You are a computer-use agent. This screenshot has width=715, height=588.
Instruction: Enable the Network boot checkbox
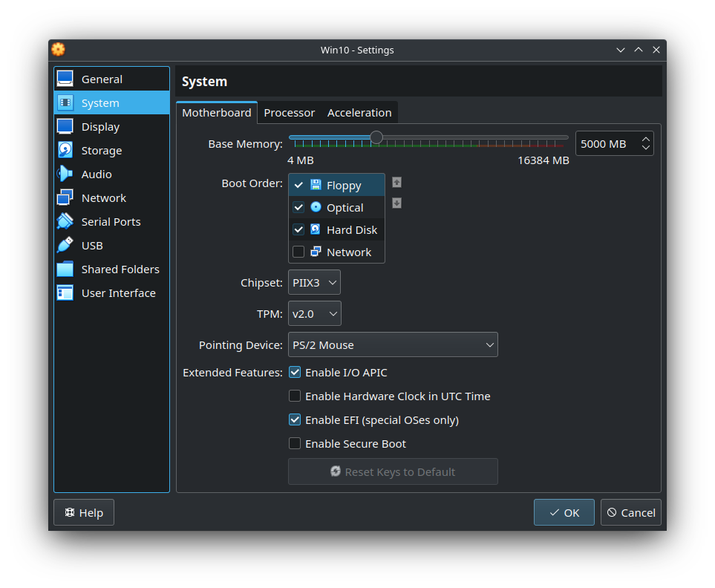coord(298,252)
